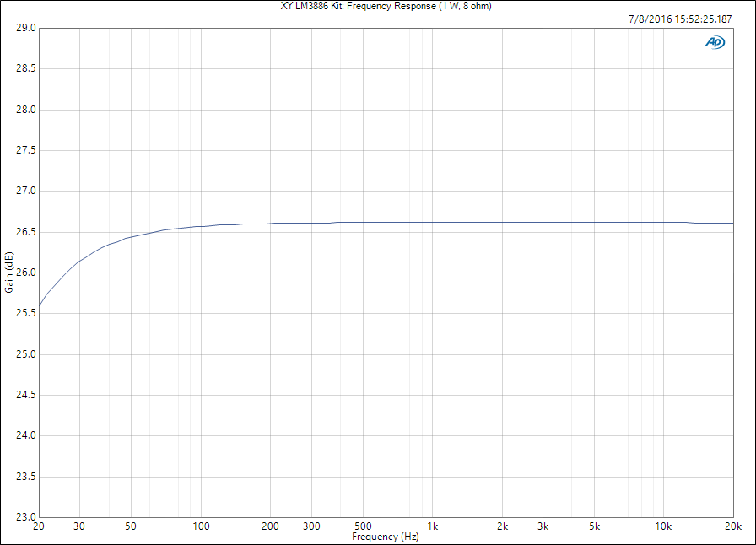Viewport: 756px width, 545px height.
Task: Click the 100 Hz frequency tick label
Action: coord(201,526)
